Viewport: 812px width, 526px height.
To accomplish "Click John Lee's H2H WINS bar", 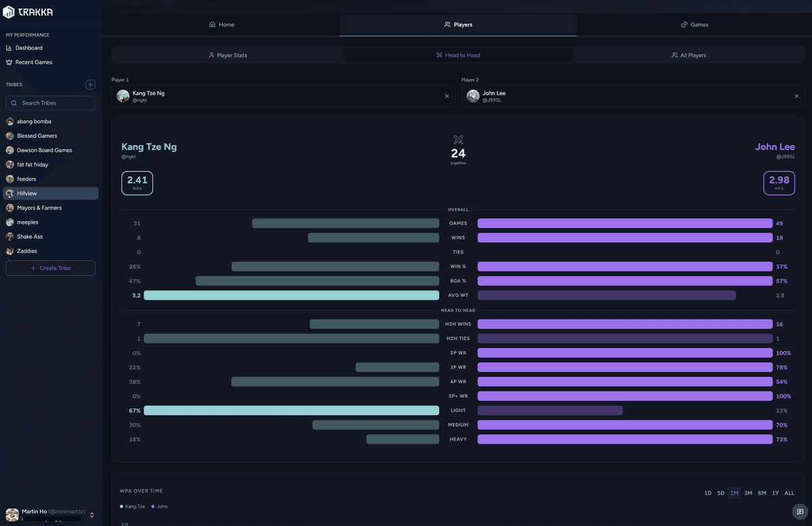I will [625, 324].
